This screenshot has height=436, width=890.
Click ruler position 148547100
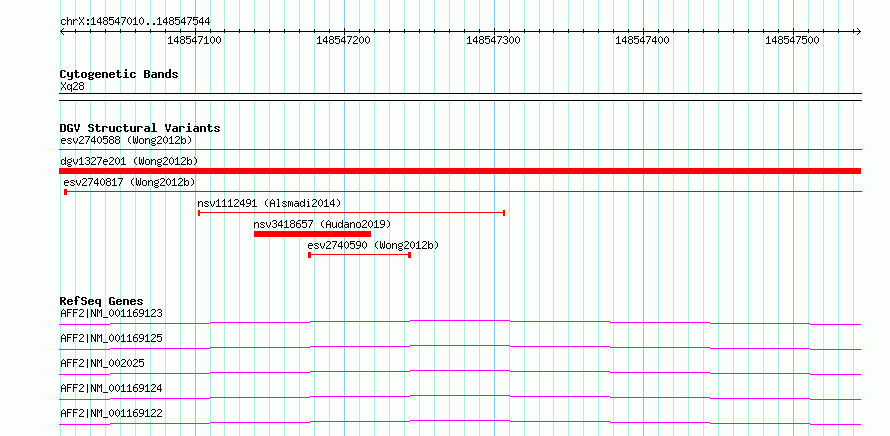pos(195,40)
